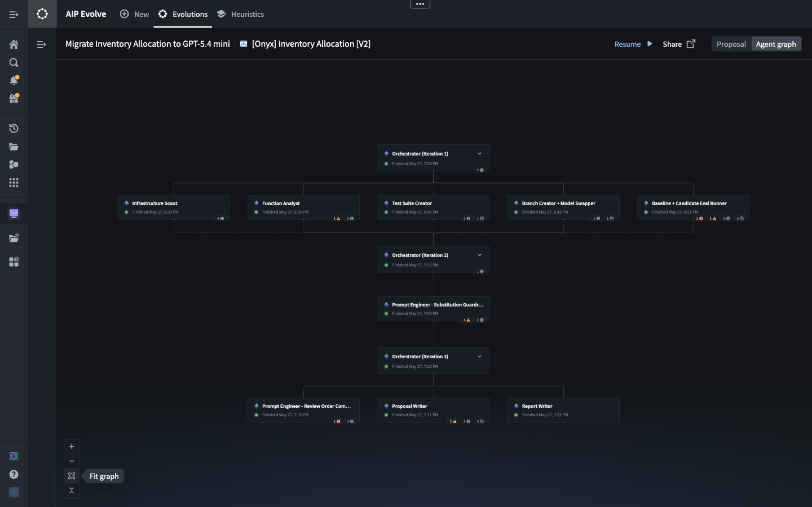
Task: Select Prompt Engineer - Review Order Com... node
Action: tap(303, 410)
